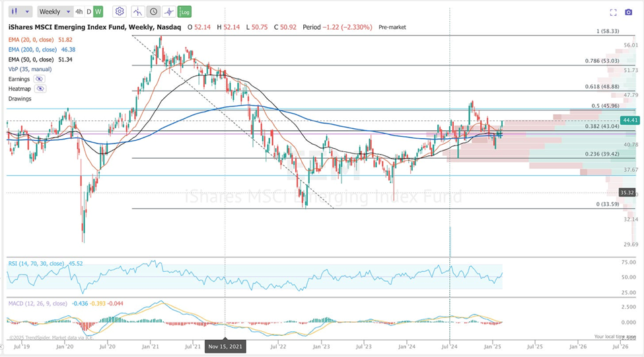Open the Weekly timeframe dropdown
Image resolution: width=644 pixels, height=357 pixels.
pyautogui.click(x=55, y=11)
